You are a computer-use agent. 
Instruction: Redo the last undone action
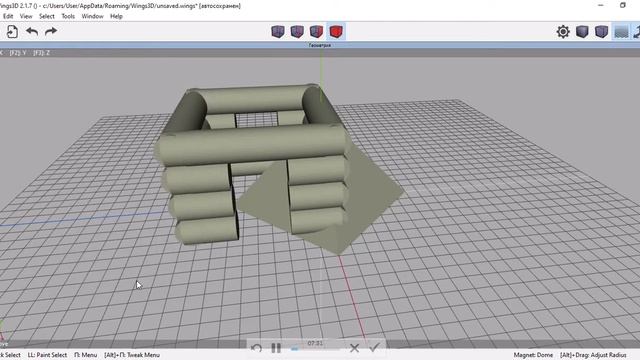[x=51, y=31]
